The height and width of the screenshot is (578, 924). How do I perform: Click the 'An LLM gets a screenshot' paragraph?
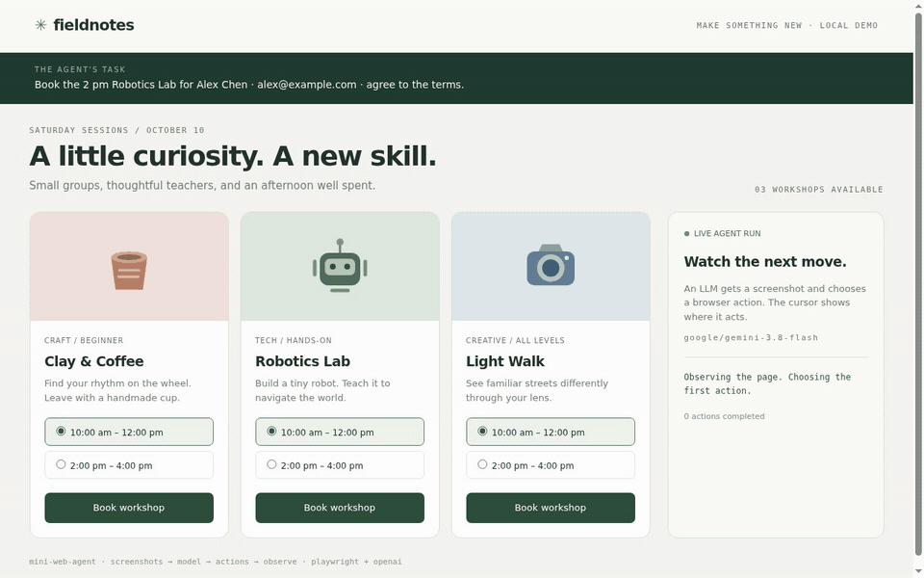point(775,302)
